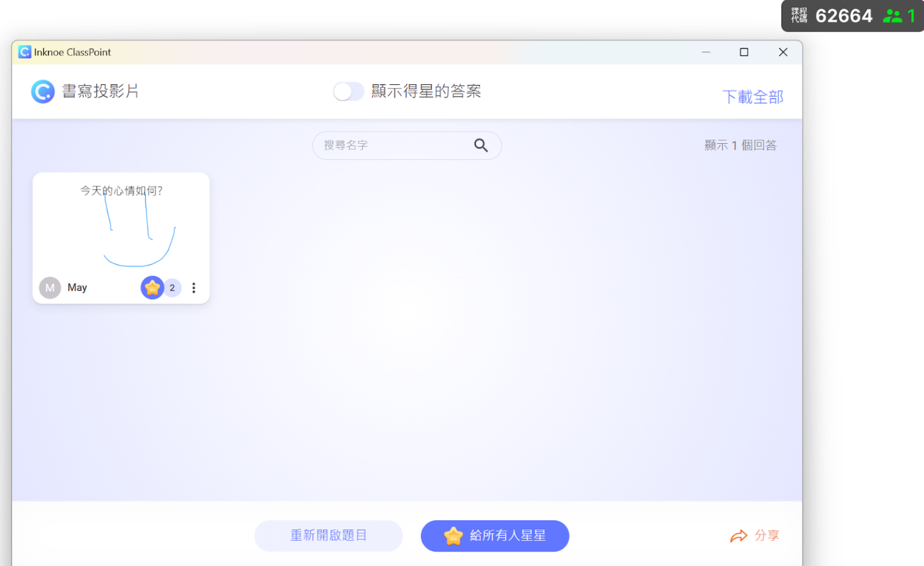The height and width of the screenshot is (566, 924).
Task: Click the orange share arrow icon
Action: (x=740, y=535)
